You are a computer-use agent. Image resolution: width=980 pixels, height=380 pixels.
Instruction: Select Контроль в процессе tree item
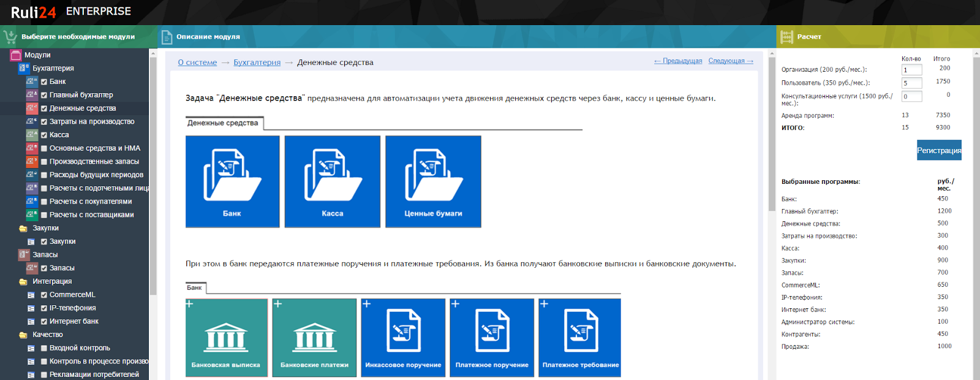(99, 362)
